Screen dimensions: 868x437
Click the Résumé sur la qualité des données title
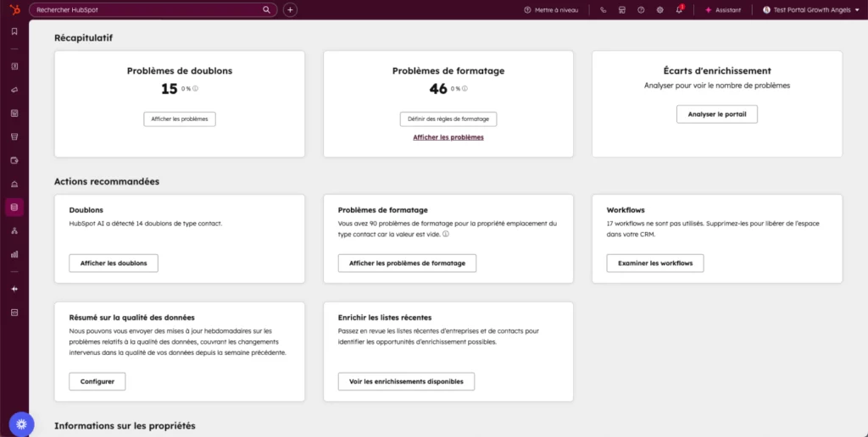131,318
